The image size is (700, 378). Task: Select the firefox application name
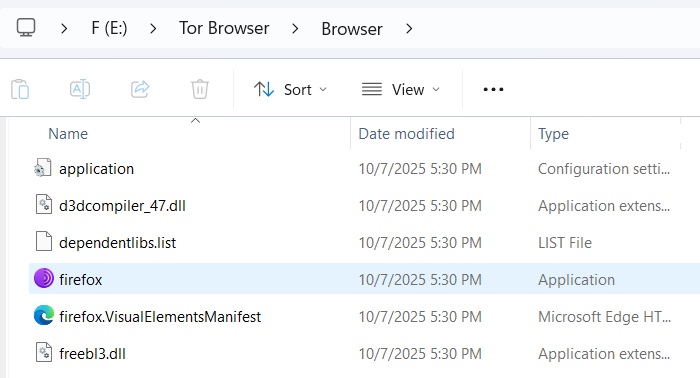tap(80, 280)
